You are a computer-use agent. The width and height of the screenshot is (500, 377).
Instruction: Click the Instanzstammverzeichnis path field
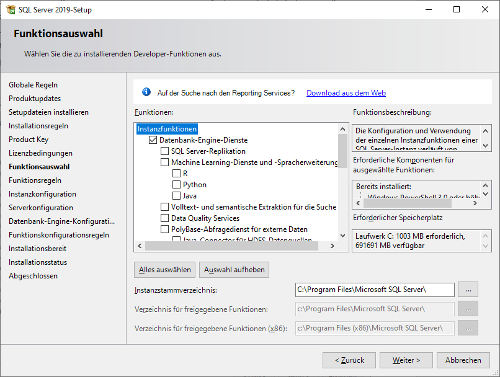375,290
